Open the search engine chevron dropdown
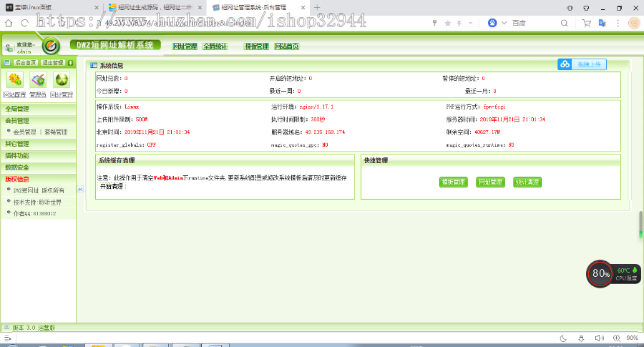Screen dimensions: 644x347 (504, 23)
